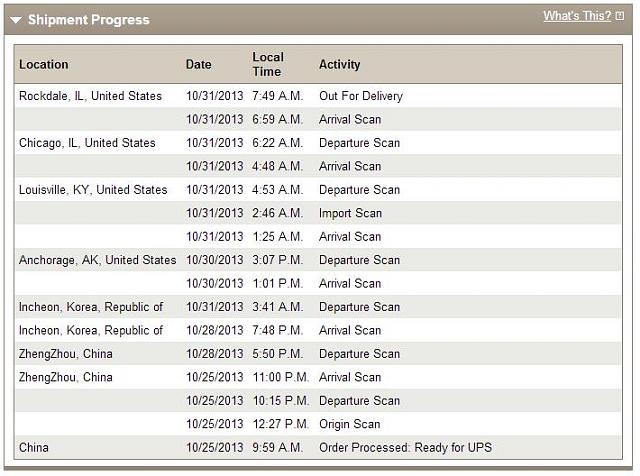Image resolution: width=640 pixels, height=476 pixels.
Task: Click Anchorage, AK, United States location
Action: [98, 260]
